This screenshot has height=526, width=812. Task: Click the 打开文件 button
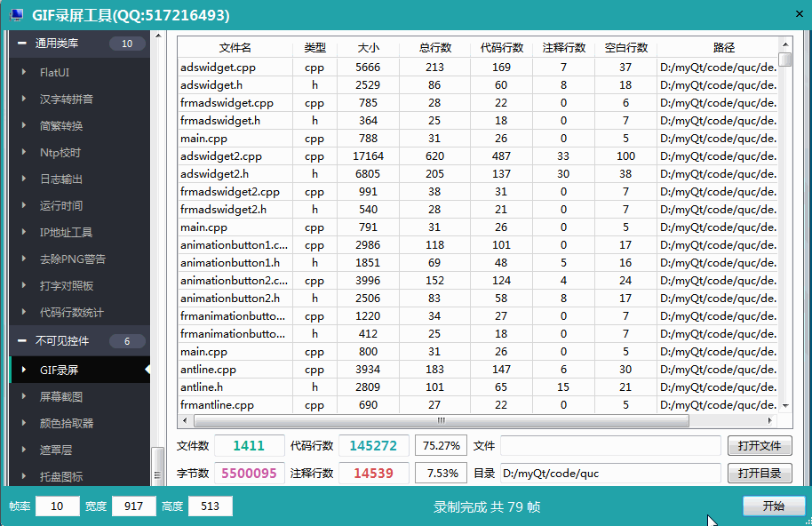click(759, 445)
